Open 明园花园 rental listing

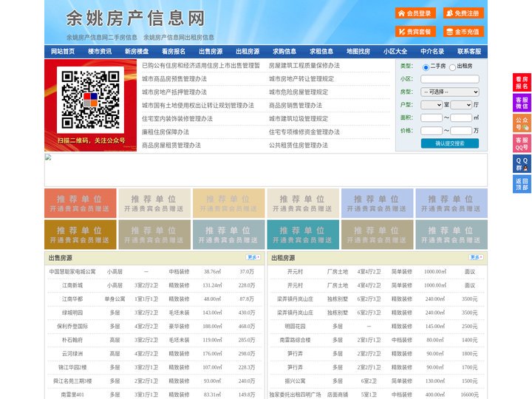tap(295, 327)
